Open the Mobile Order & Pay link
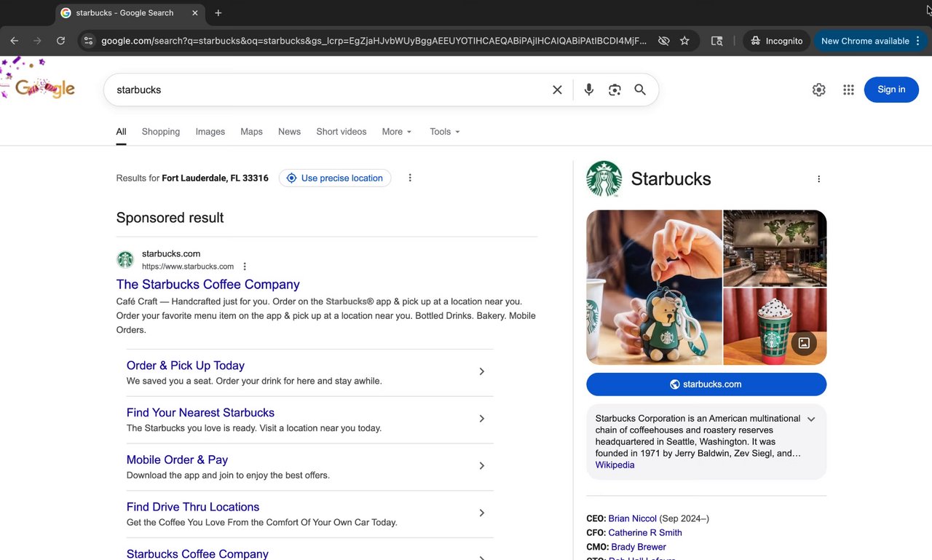932x560 pixels. (177, 460)
